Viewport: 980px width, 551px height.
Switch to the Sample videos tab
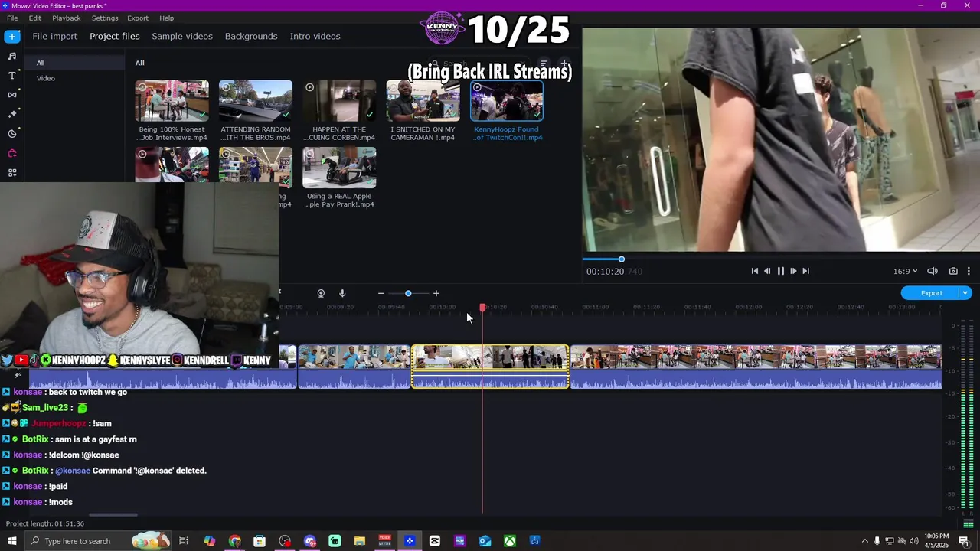pos(182,36)
